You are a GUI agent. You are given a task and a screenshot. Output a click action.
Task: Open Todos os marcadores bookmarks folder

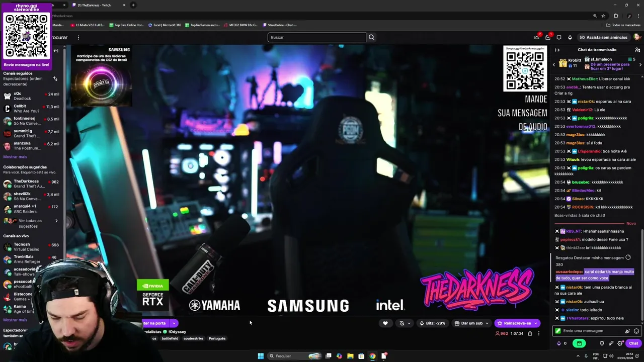623,25
